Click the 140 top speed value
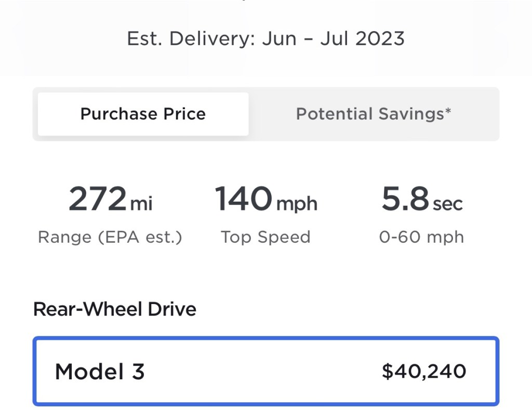Screen dimensions: 532x410 tap(243, 199)
